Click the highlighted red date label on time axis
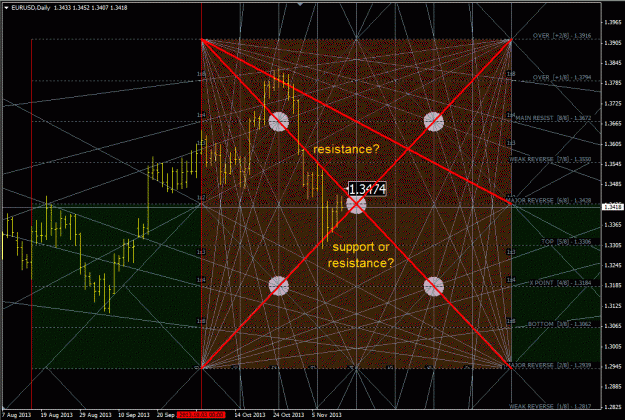The width and height of the screenshot is (625, 420). coord(201,415)
